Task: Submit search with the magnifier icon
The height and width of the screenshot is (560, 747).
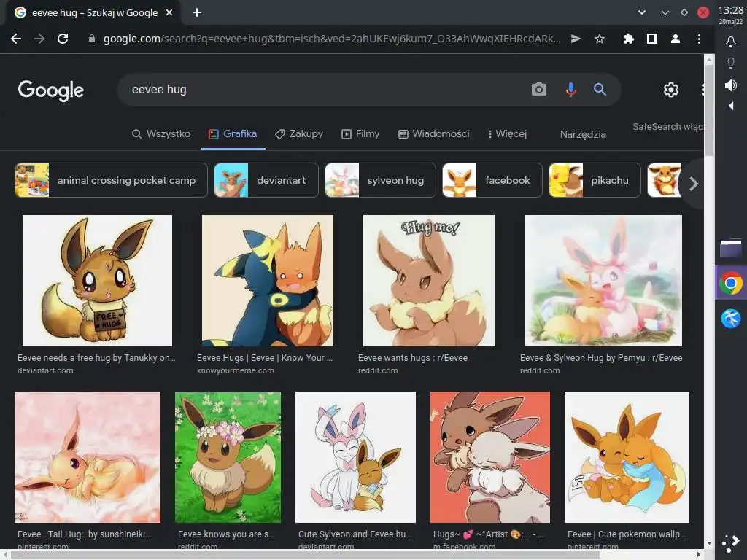Action: 600,89
